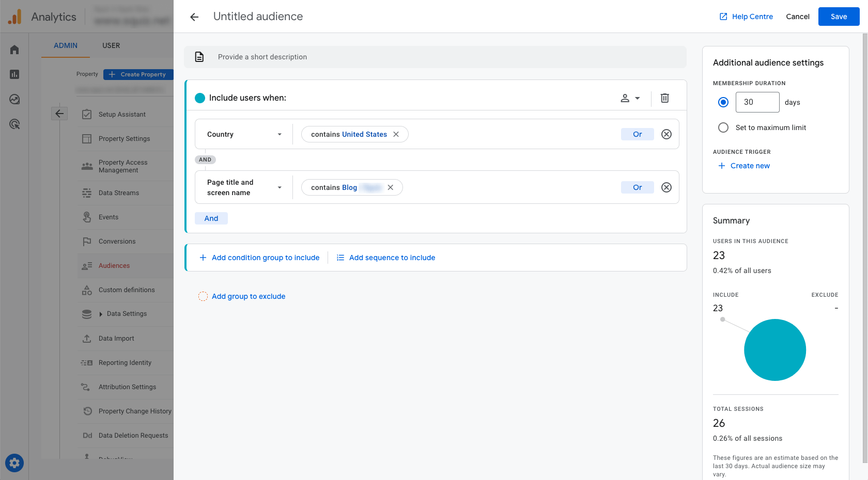Clear the 'contains United States' filter chip
868x480 pixels.
[396, 134]
